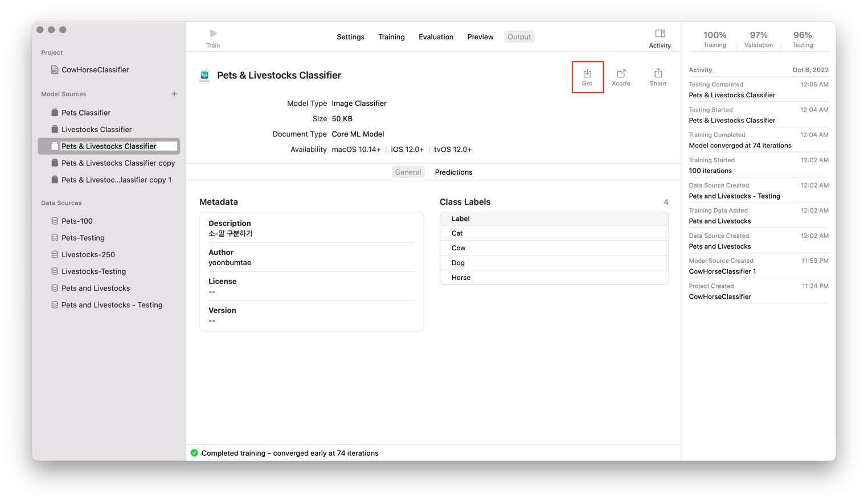This screenshot has height=503, width=868.
Task: Select the Pets Classifier model source
Action: click(x=85, y=113)
